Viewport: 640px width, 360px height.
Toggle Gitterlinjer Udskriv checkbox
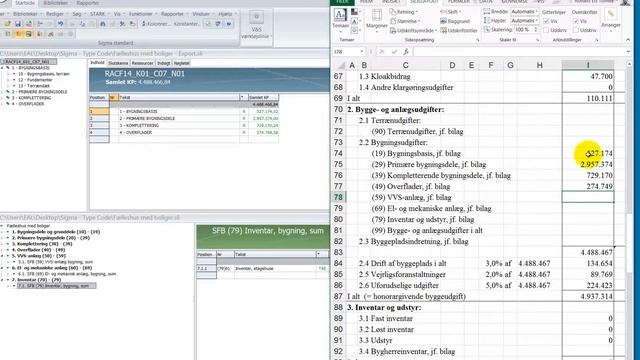pyautogui.click(x=546, y=30)
